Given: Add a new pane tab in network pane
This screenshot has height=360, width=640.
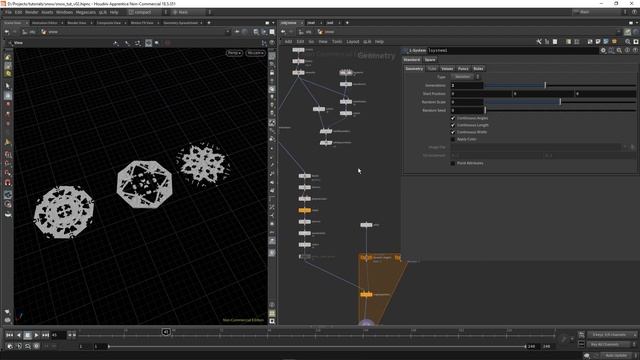Looking at the screenshot, I should coord(347,23).
